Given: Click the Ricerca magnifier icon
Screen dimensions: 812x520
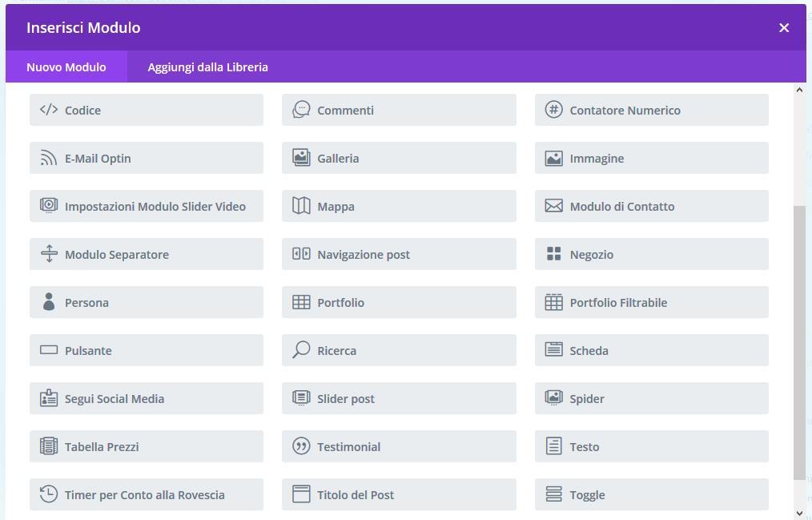Looking at the screenshot, I should point(301,350).
